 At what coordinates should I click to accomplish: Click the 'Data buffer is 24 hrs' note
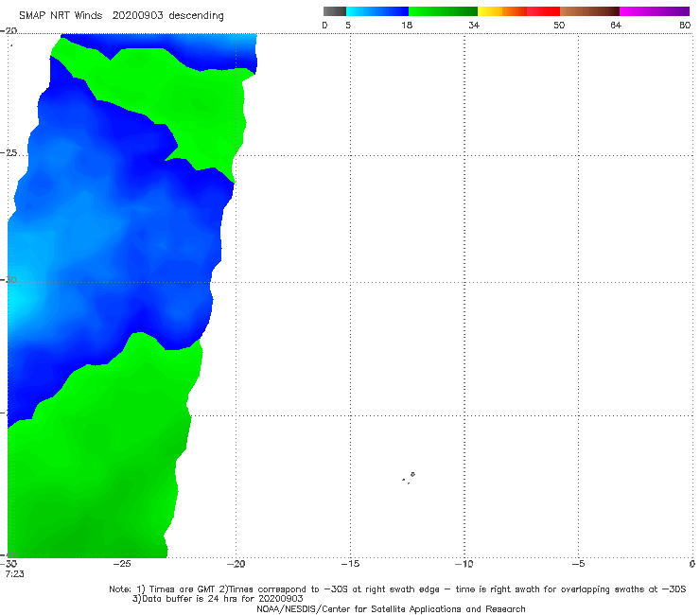coord(218,599)
